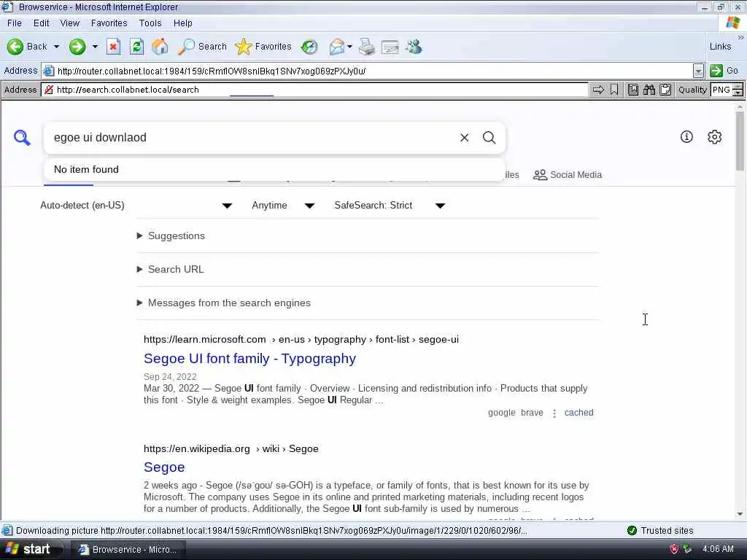Click the red security shield tray icon
The height and width of the screenshot is (560, 747).
pyautogui.click(x=673, y=549)
